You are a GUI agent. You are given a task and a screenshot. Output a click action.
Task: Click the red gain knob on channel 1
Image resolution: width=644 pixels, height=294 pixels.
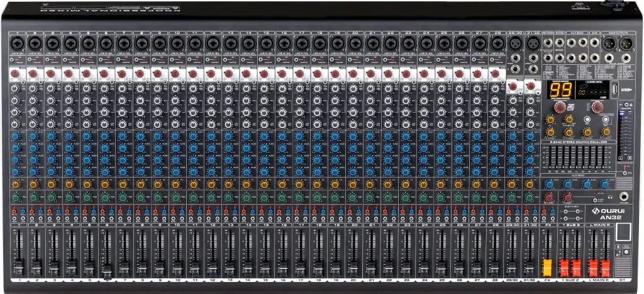click(15, 73)
